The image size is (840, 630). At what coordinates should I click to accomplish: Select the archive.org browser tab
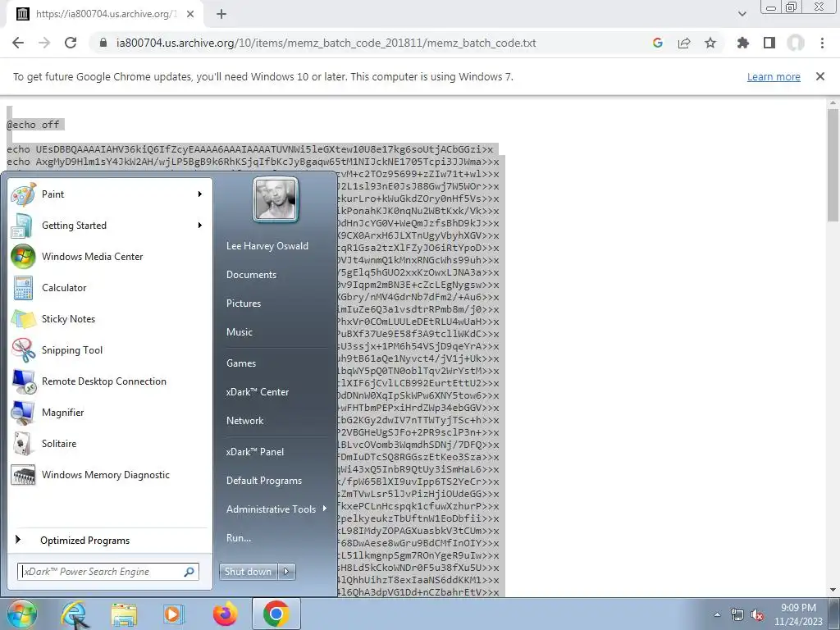click(105, 14)
